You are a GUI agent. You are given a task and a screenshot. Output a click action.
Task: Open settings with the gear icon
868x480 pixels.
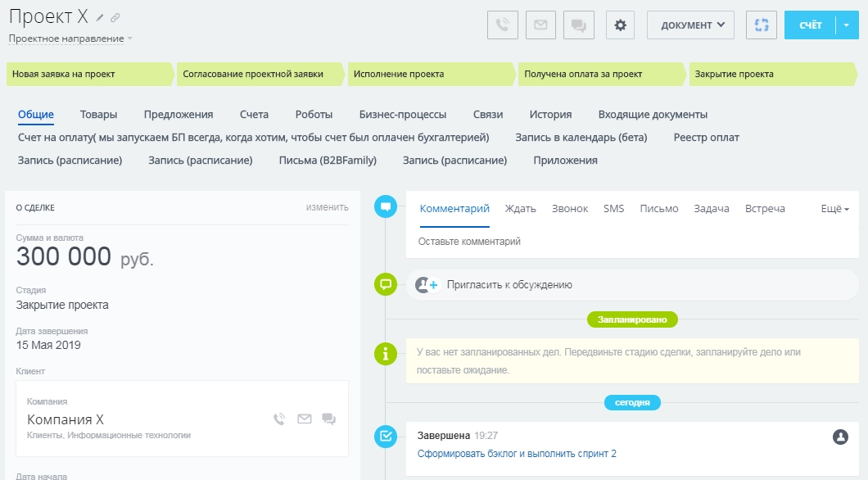[620, 25]
